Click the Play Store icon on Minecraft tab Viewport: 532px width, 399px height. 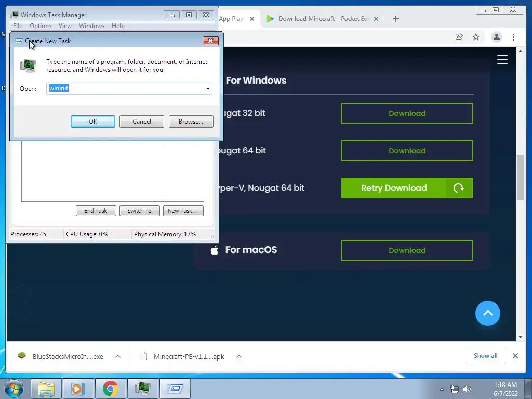coord(270,19)
